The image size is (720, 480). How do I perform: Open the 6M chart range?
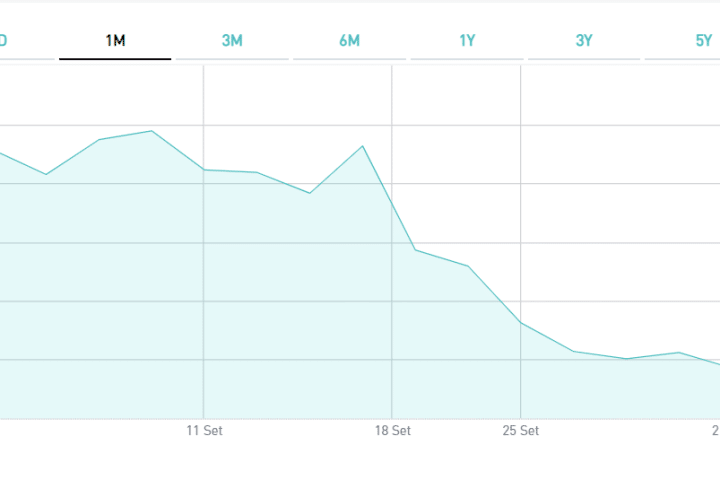point(349,41)
